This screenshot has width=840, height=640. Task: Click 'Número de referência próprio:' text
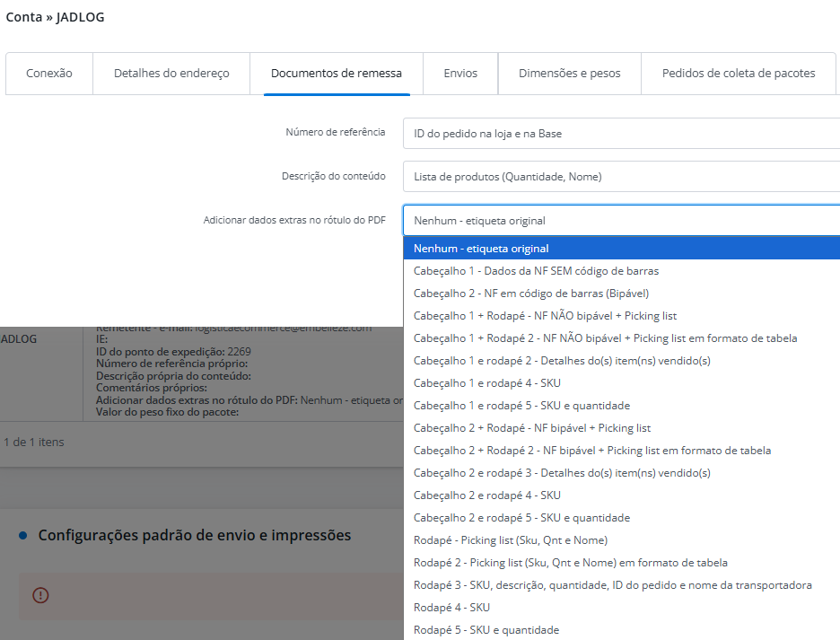point(171,364)
